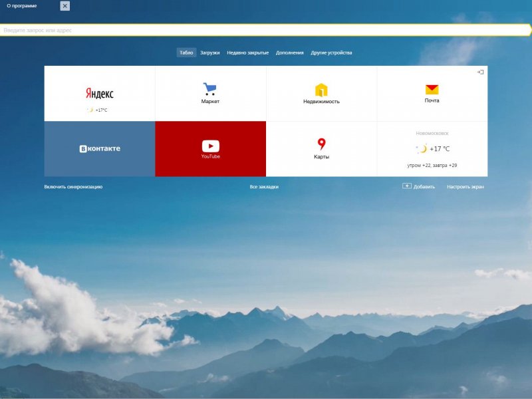Click Настроить экран button

(465, 187)
